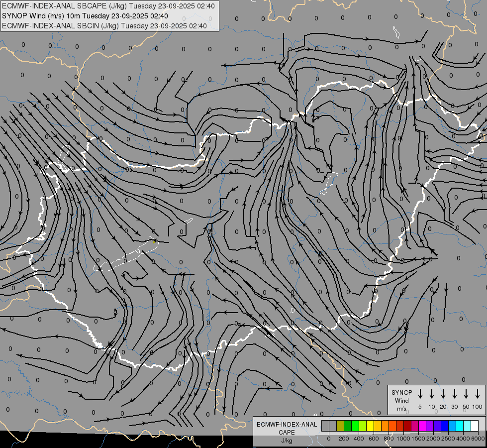Click the '20' speed label in wind legend
Viewport: 487px width, 448px height.
click(x=443, y=407)
